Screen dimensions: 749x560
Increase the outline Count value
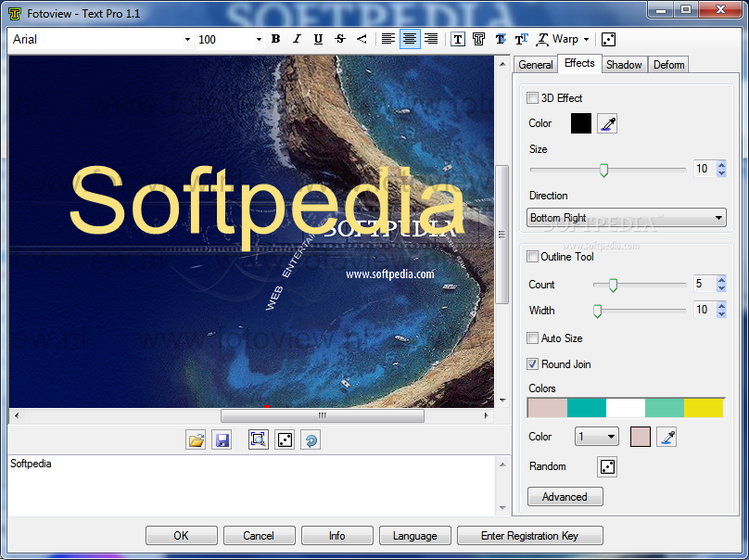click(x=721, y=279)
